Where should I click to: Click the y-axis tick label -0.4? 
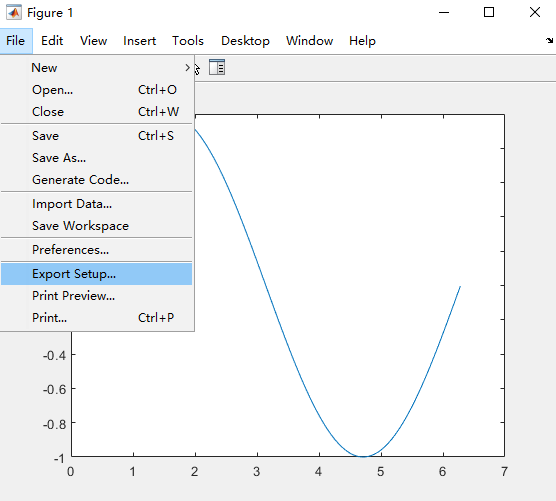click(x=55, y=355)
